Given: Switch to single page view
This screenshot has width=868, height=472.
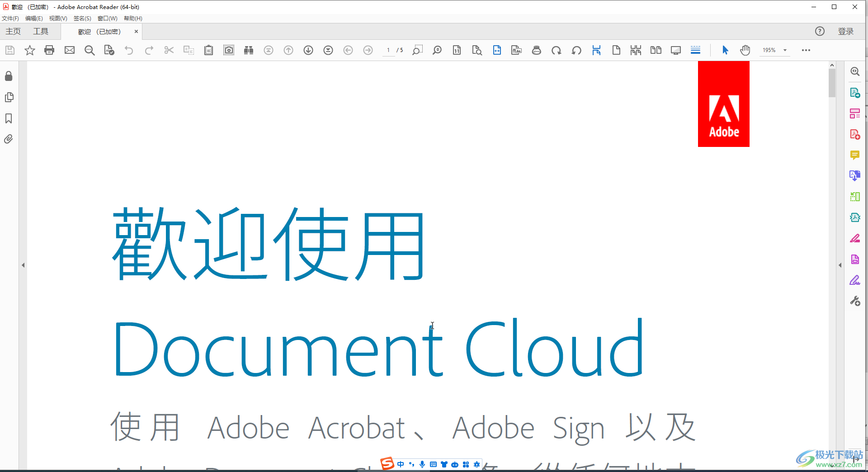Looking at the screenshot, I should tap(616, 50).
